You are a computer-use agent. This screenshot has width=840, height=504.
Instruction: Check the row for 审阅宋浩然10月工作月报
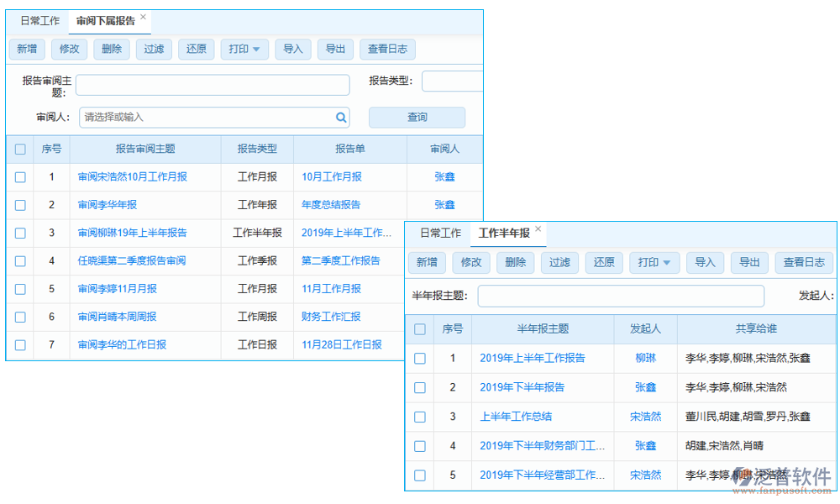tap(19, 177)
